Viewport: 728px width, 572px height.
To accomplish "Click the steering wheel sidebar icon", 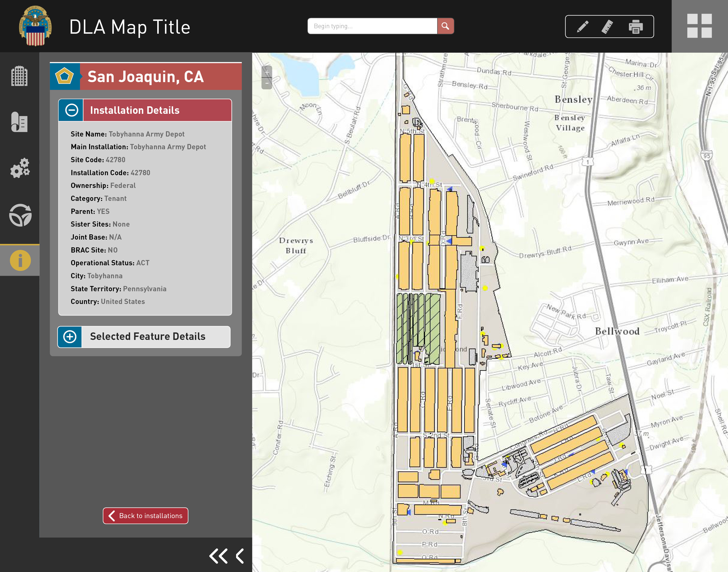I will [20, 215].
